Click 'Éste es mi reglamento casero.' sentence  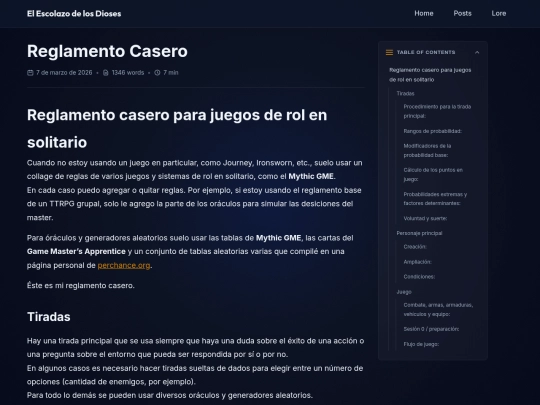pos(81,286)
